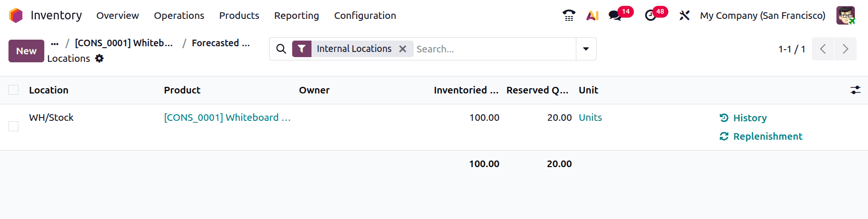Open the VoIP phone dialer icon
This screenshot has height=219, width=868.
coord(569,16)
